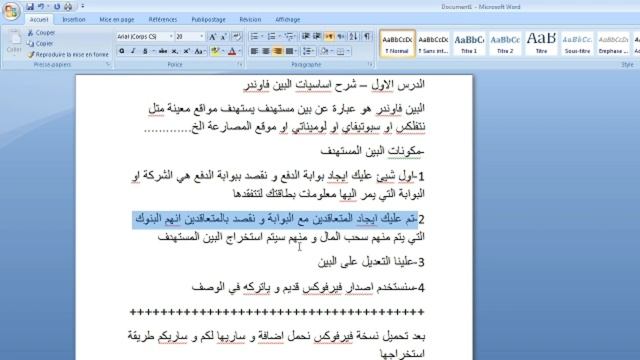Image resolution: width=640 pixels, height=360 pixels.
Task: Center the paragraph text
Action: tap(266, 51)
